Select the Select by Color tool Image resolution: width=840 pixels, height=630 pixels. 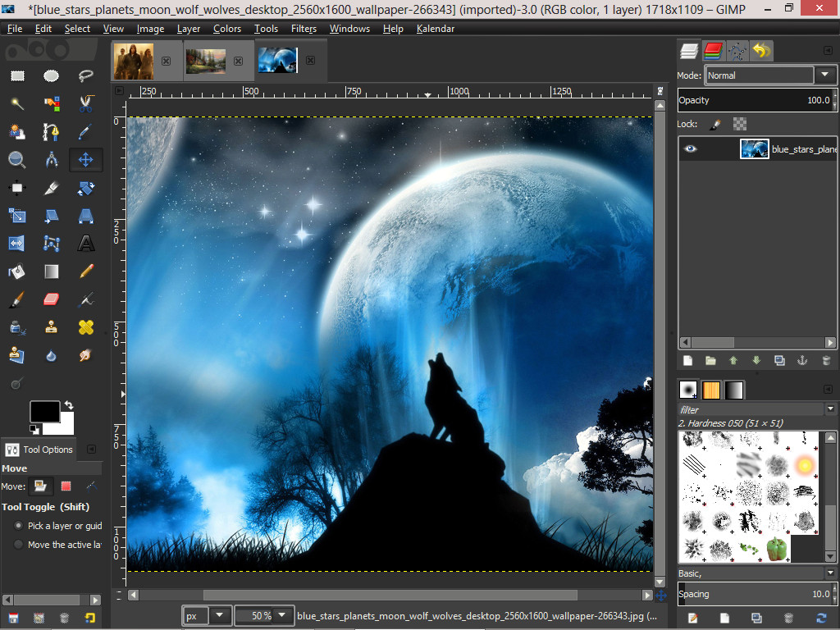(52, 103)
